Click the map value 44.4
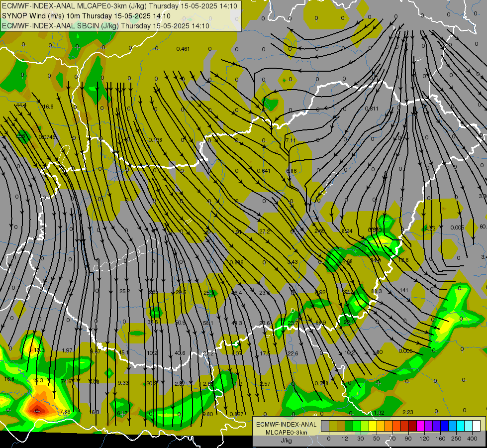 pyautogui.click(x=21, y=106)
